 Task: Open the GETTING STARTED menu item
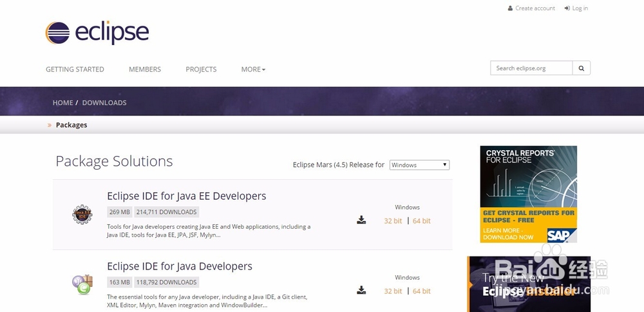coord(75,70)
